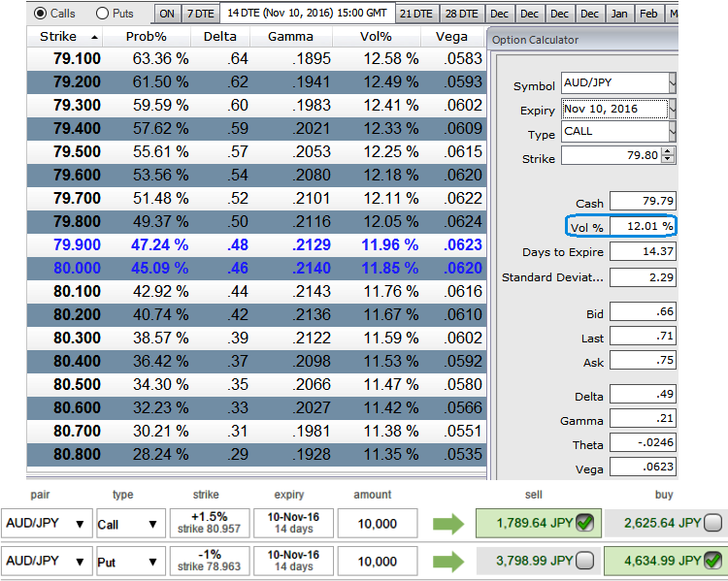Click the green arrow in the Call row

click(447, 525)
